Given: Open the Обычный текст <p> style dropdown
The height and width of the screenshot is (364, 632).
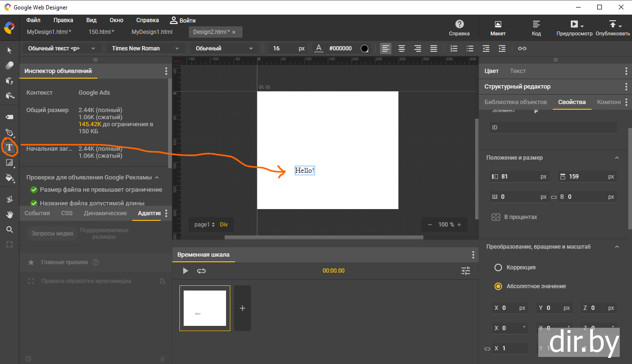Looking at the screenshot, I should tap(61, 49).
